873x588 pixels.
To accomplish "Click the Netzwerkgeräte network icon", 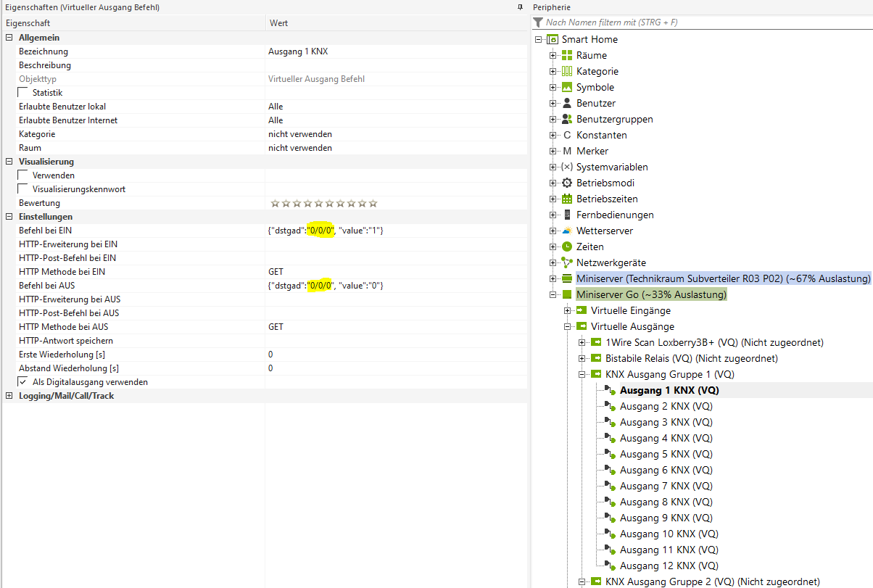I will pos(567,262).
